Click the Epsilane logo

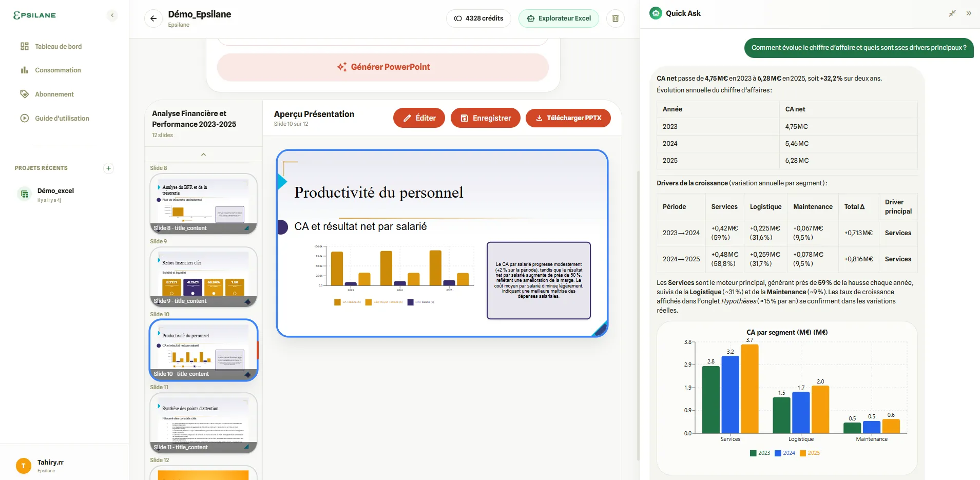[x=34, y=14]
